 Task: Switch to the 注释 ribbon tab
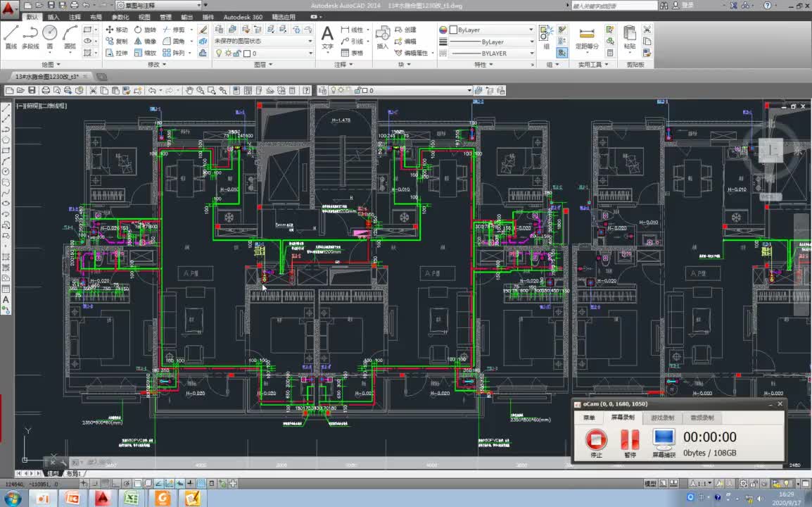pos(75,17)
